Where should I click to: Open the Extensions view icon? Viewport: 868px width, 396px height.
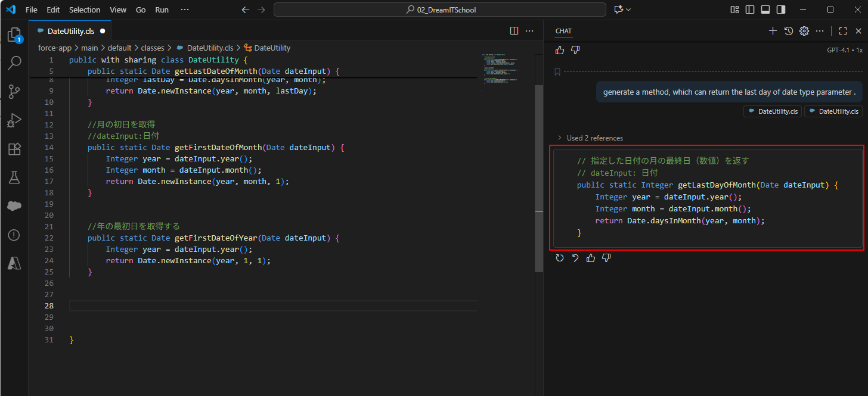coord(14,149)
